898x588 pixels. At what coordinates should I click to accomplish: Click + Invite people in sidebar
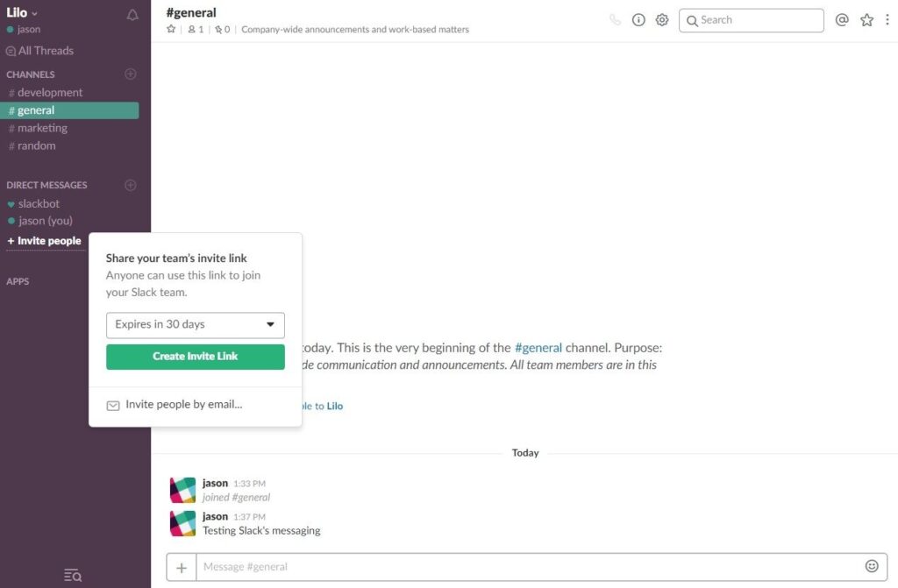tap(44, 241)
